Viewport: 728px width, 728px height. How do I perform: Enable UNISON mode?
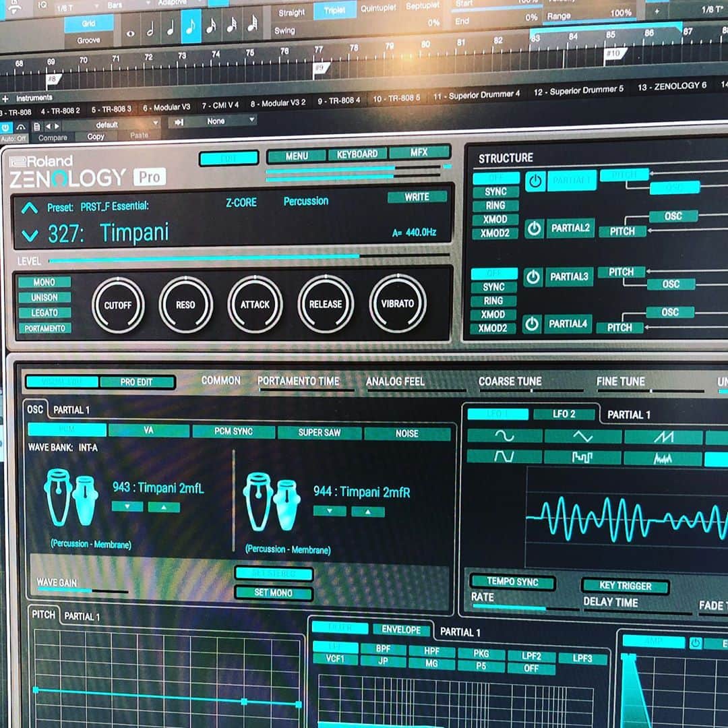click(x=44, y=298)
